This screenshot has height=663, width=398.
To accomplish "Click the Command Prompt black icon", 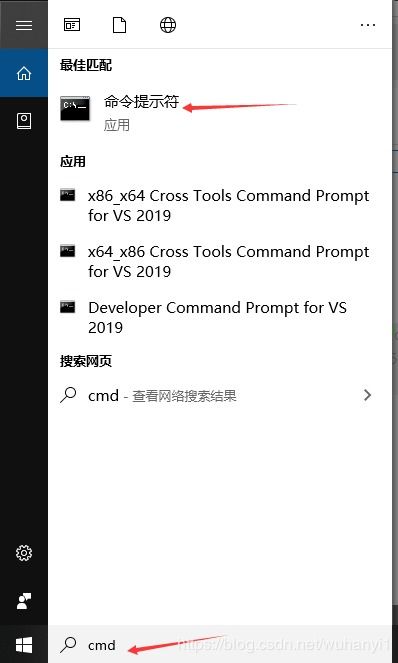I will pos(74,108).
